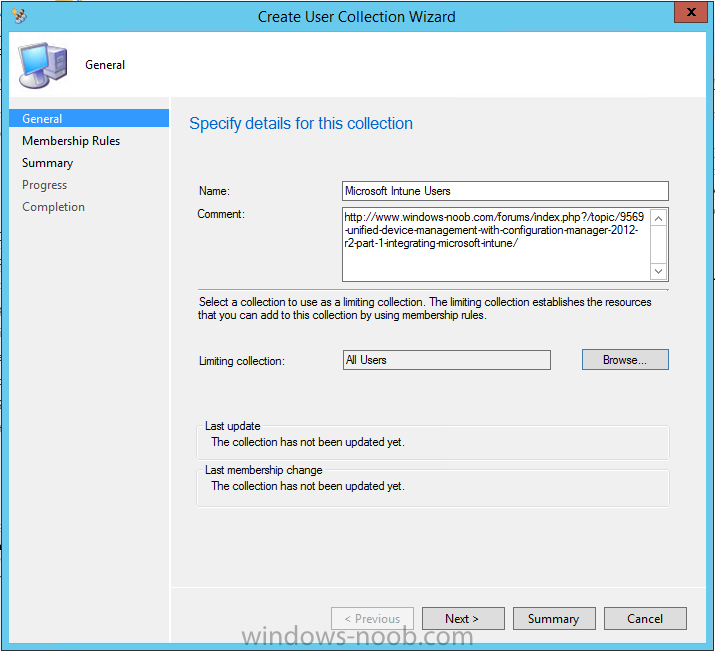Click the 'General' title beside computer icon
This screenshot has width=715, height=651.
click(x=105, y=65)
